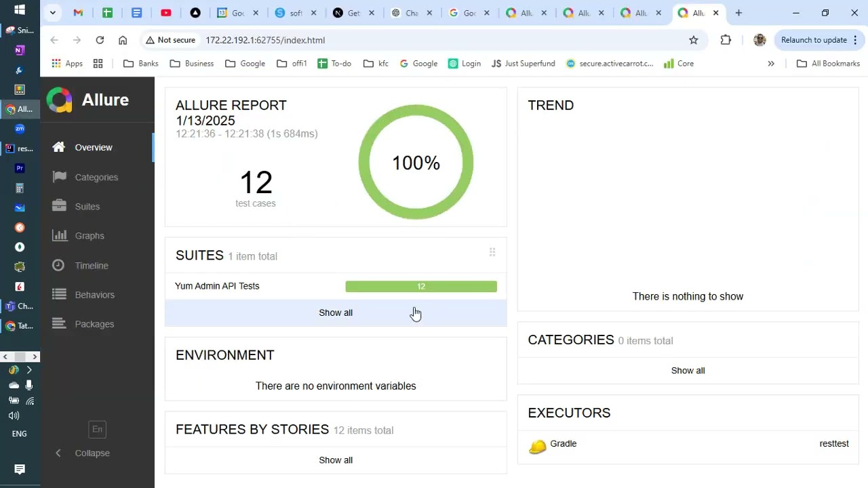Open the Apps shortcut in bookmarks bar

67,64
